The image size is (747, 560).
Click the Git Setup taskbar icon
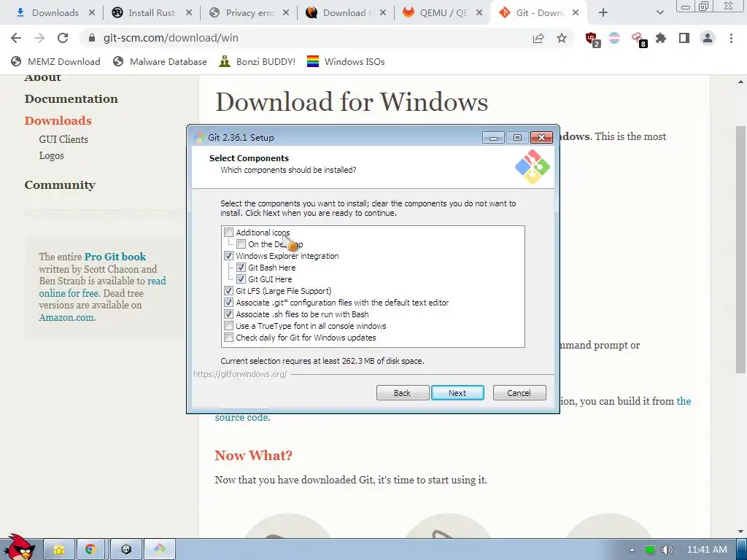point(160,549)
